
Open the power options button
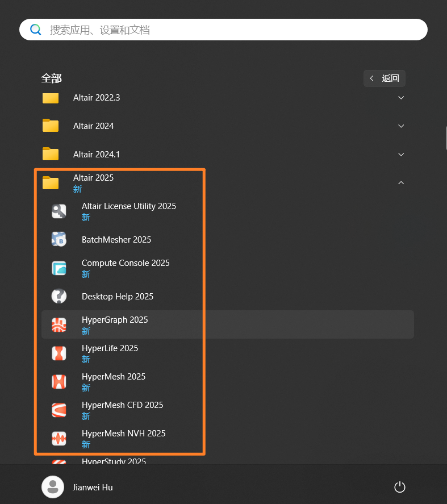pos(400,487)
